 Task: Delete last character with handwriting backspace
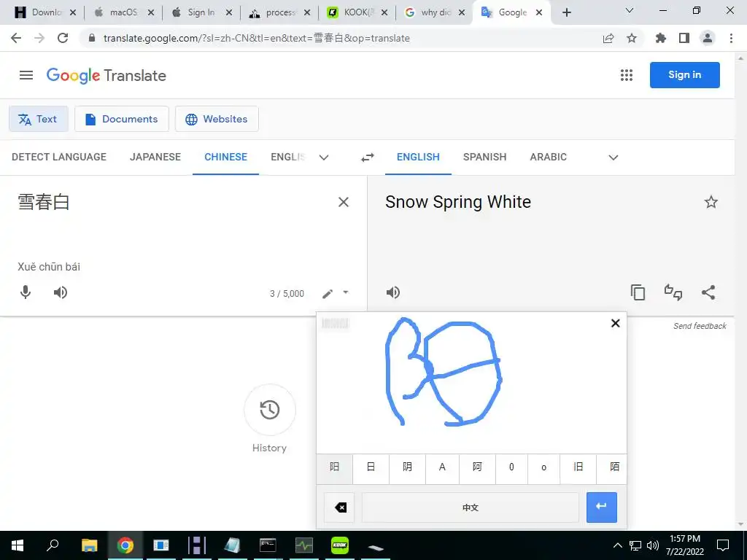coord(339,507)
